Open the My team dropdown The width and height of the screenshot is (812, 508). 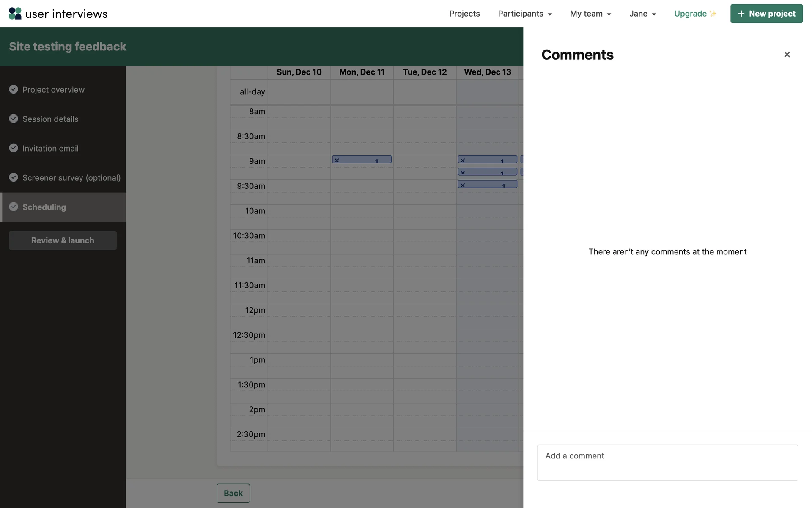590,14
